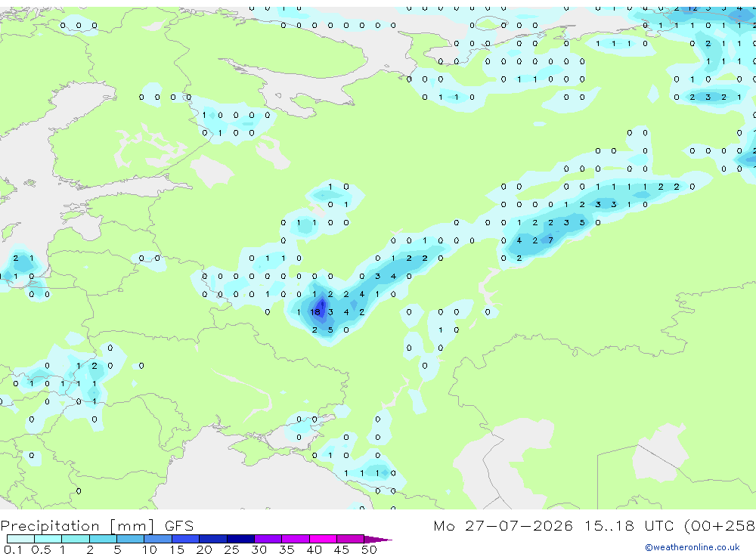Pick the 25–30 mm dark navy legend cell
756x554 pixels.
(241, 539)
